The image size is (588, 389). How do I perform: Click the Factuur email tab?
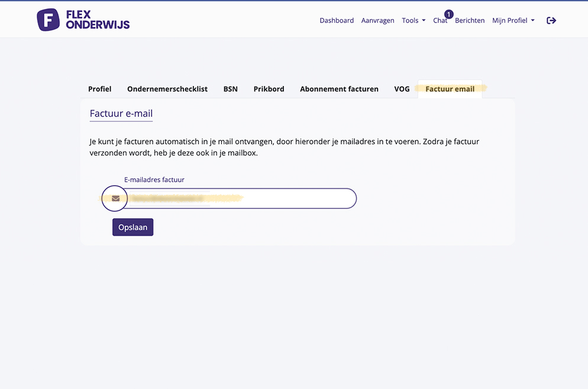pos(450,89)
